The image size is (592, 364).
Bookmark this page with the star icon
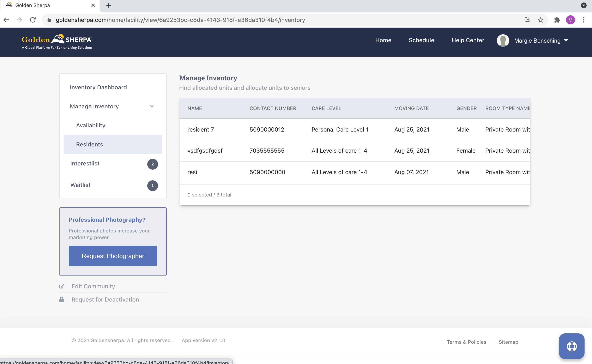(540, 20)
